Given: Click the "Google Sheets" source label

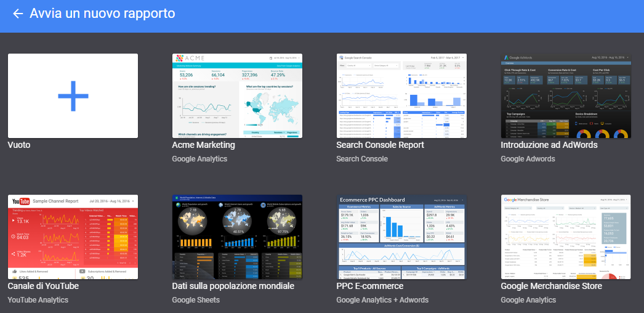Looking at the screenshot, I should (x=196, y=300).
